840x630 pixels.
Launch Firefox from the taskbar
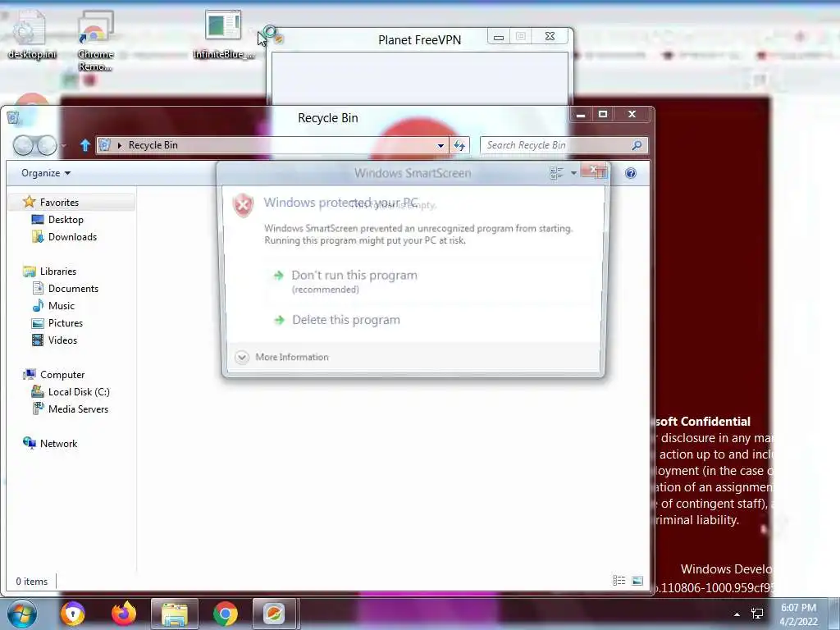pyautogui.click(x=124, y=614)
